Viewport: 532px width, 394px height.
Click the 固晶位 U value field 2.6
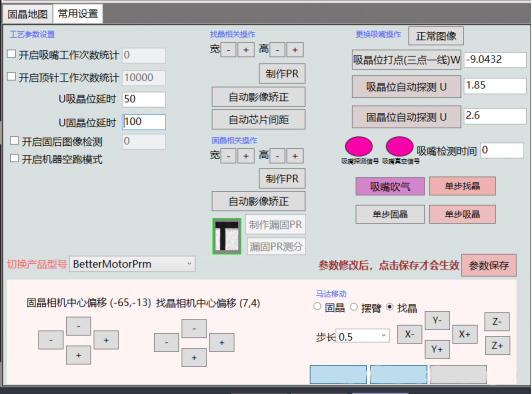point(495,116)
